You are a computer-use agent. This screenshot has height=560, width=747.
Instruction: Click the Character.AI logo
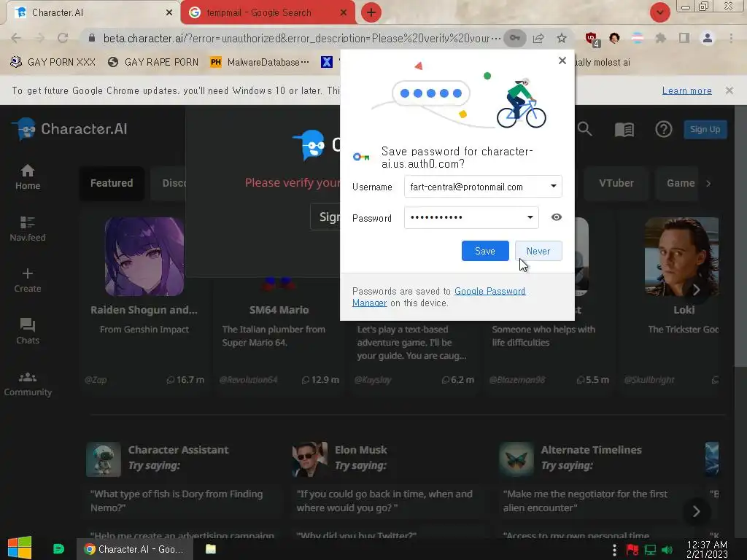tap(70, 129)
